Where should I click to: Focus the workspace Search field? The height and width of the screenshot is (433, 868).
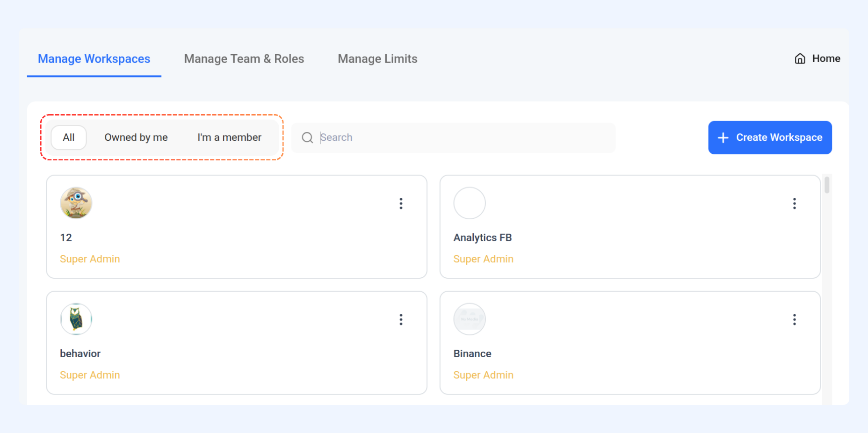click(x=453, y=137)
